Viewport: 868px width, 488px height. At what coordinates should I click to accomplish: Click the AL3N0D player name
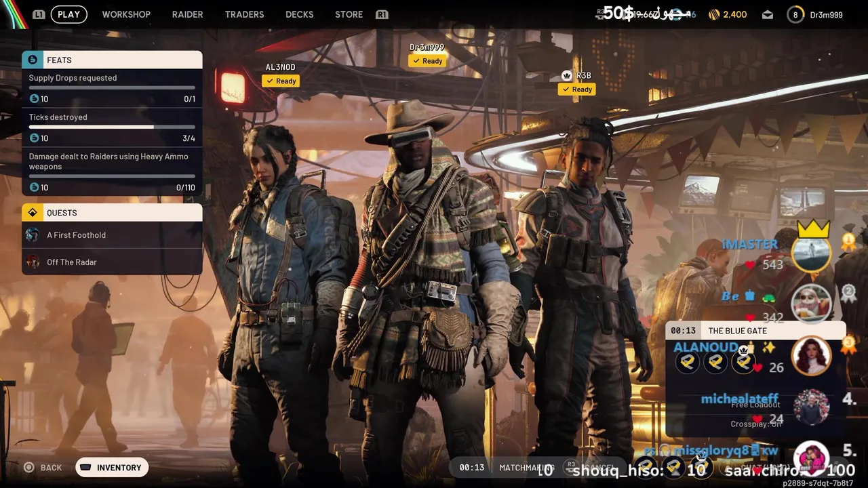[281, 67]
